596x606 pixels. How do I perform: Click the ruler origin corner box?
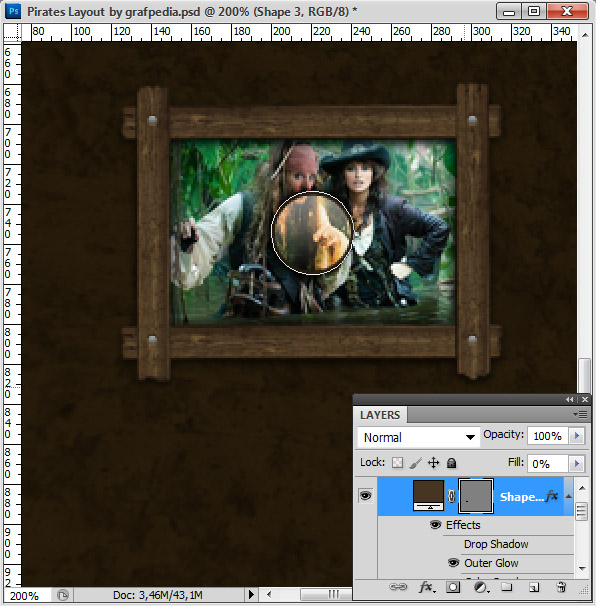(x=12, y=33)
